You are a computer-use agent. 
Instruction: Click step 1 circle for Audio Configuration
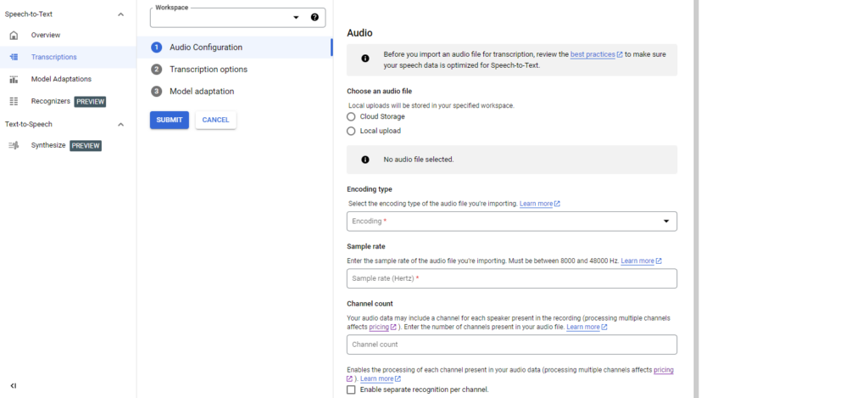click(156, 48)
